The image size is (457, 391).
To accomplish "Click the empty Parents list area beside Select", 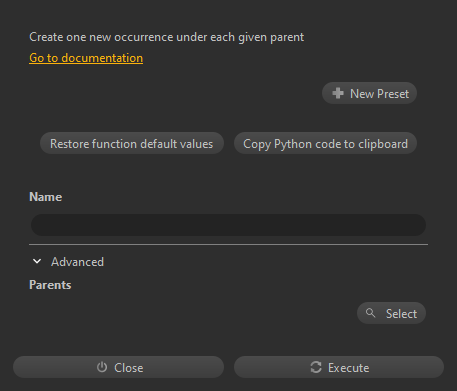I will point(192,313).
